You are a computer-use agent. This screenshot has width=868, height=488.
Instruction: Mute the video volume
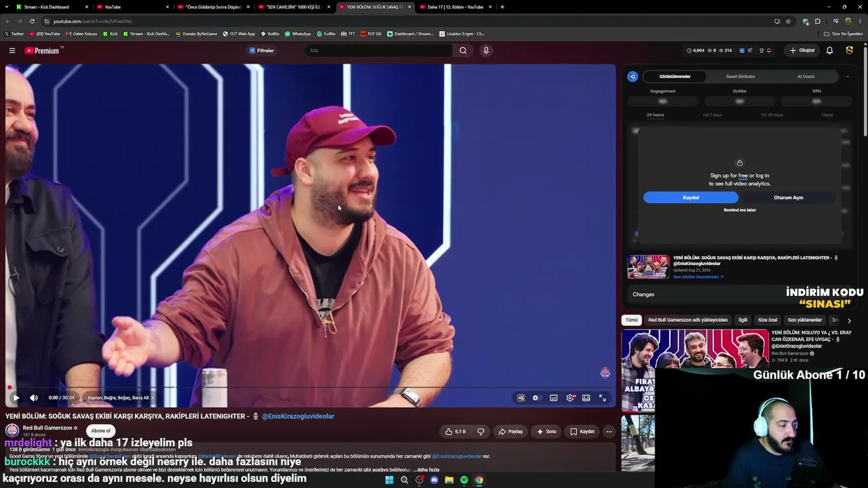coord(34,398)
